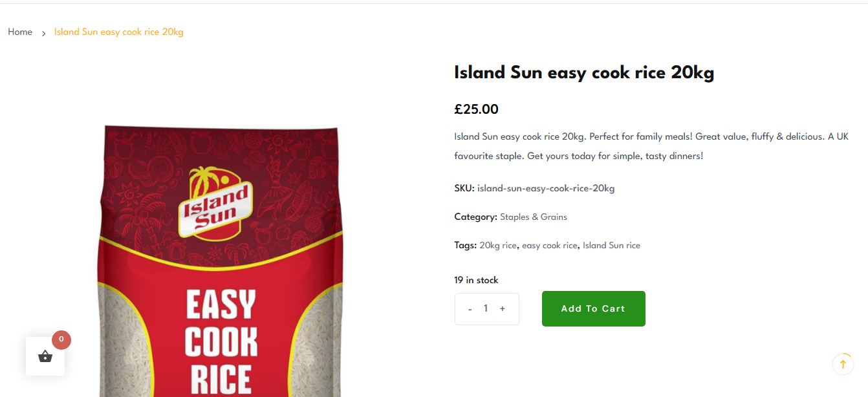The width and height of the screenshot is (868, 397).
Task: Click the red cart count badge
Action: [61, 339]
